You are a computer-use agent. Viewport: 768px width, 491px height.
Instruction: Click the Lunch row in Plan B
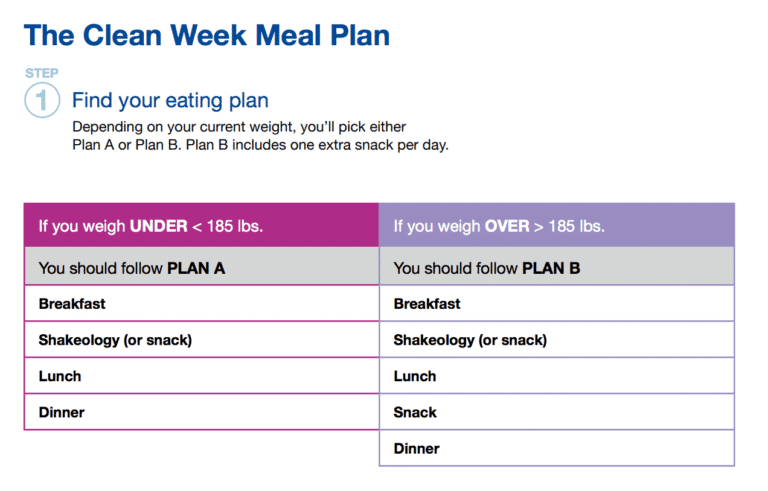click(x=557, y=376)
